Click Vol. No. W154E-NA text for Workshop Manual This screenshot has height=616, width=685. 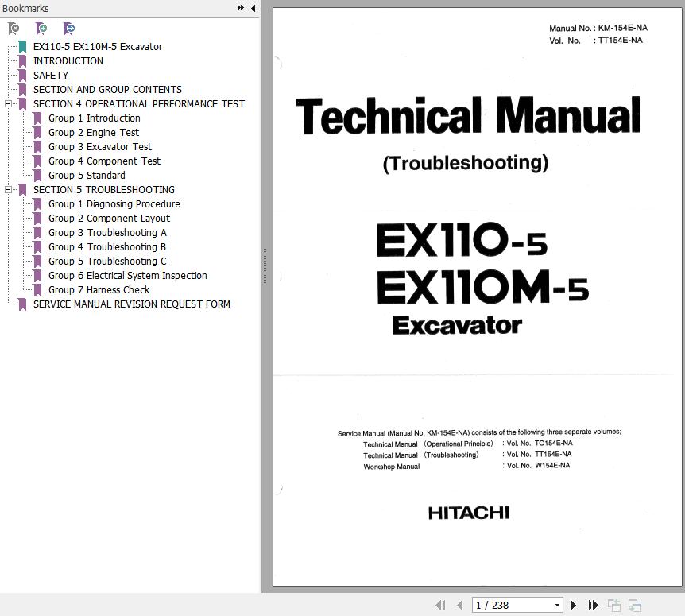(538, 466)
